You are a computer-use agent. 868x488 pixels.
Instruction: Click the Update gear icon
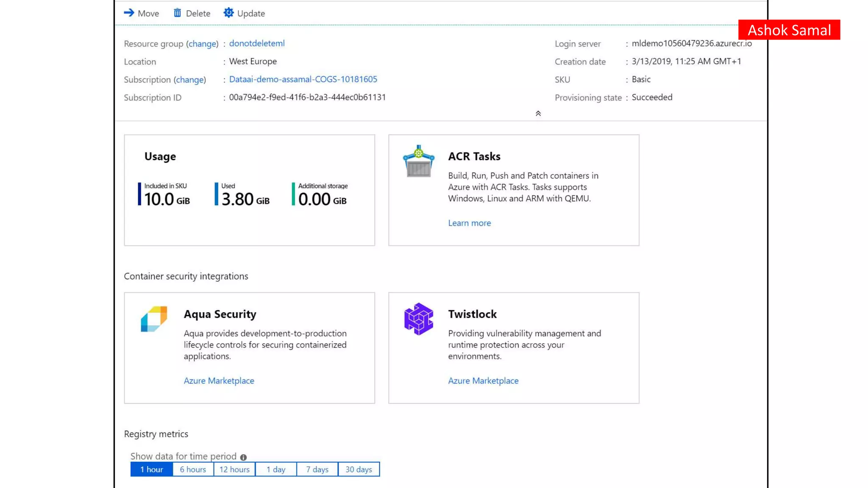228,13
